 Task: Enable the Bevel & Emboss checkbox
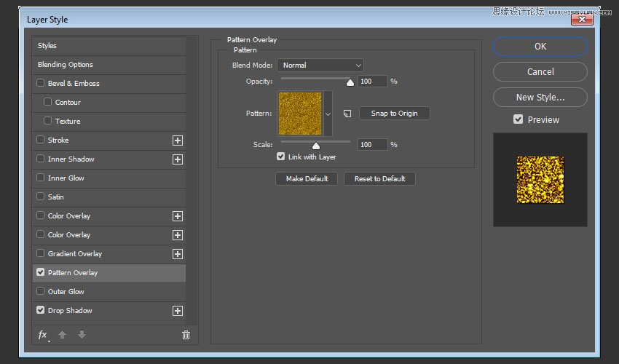point(41,84)
